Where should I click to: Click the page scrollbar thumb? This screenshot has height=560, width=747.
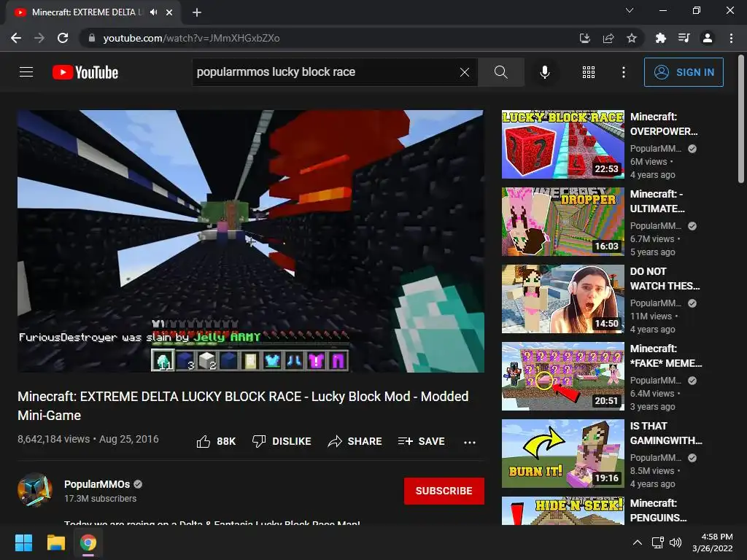(741, 119)
